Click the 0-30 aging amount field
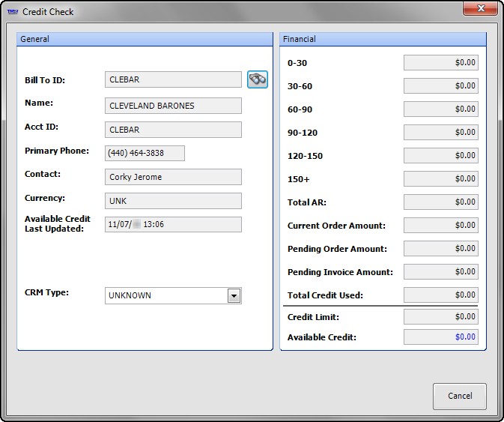The width and height of the screenshot is (504, 422). (440, 63)
